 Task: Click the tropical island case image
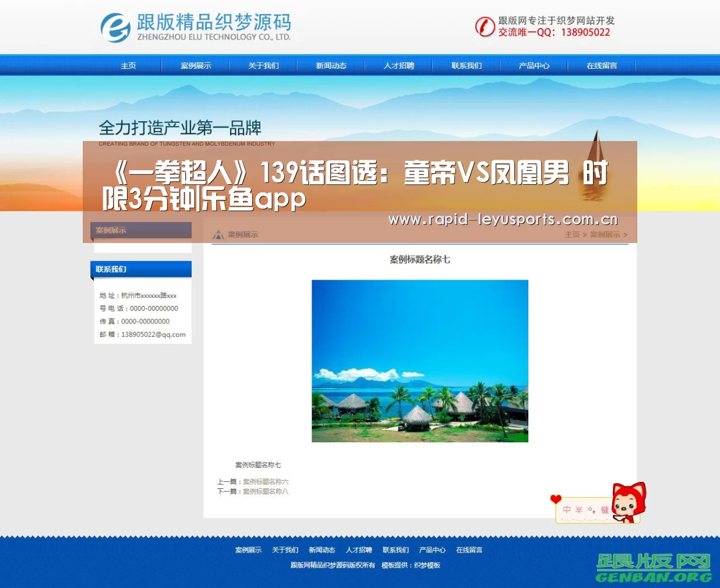coord(420,361)
